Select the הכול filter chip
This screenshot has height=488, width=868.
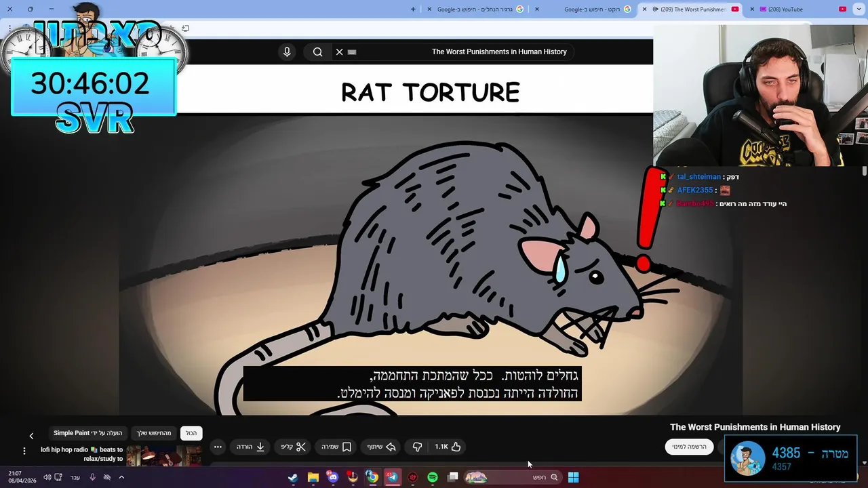[191, 433]
